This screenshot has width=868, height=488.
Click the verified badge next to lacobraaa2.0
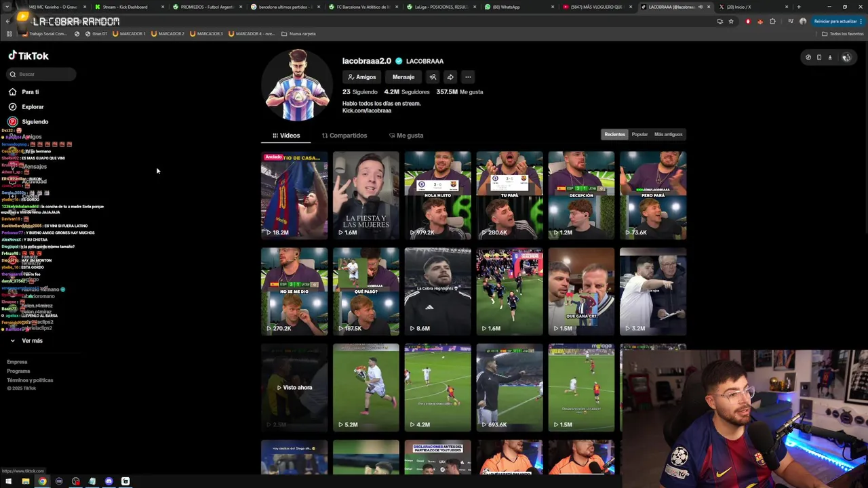(399, 61)
